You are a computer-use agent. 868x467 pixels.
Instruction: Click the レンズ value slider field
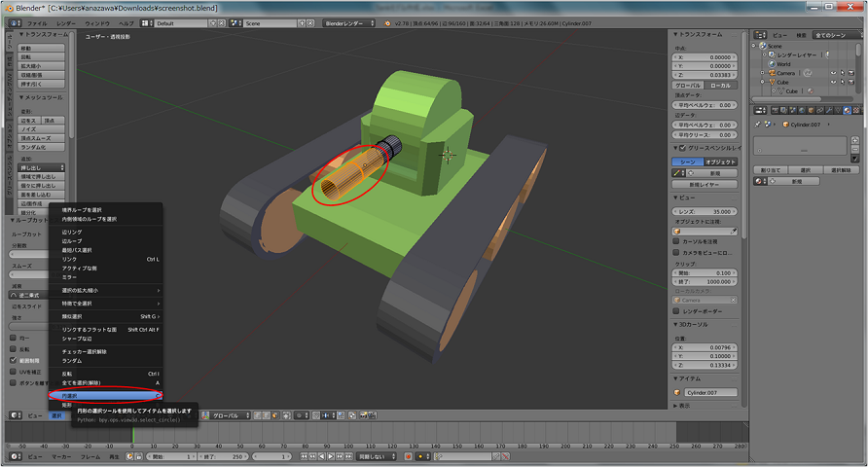tap(705, 210)
